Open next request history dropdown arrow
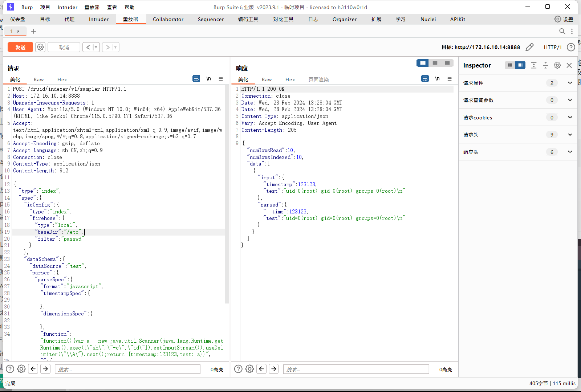Viewport: 581px width, 392px height. 115,47
